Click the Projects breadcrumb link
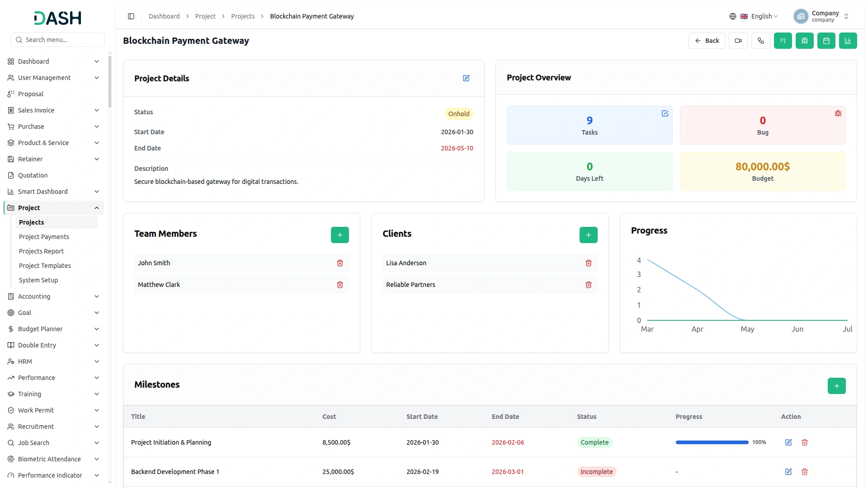The width and height of the screenshot is (868, 488). (243, 16)
